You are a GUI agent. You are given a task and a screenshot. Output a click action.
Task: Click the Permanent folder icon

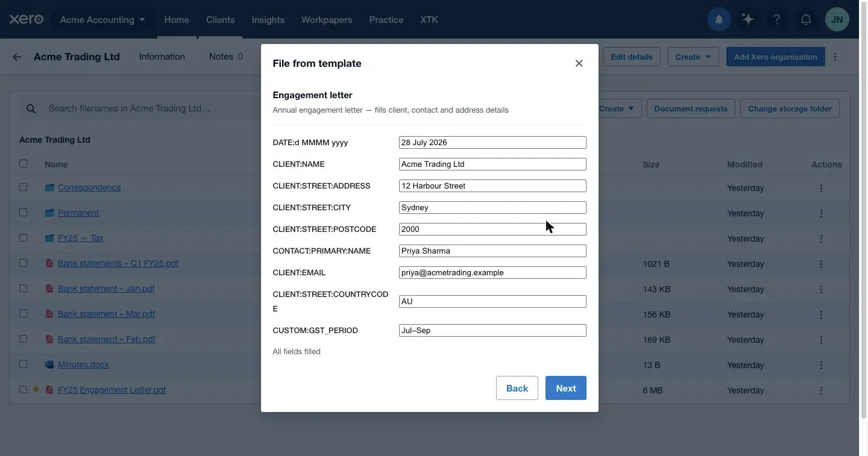[x=49, y=213]
